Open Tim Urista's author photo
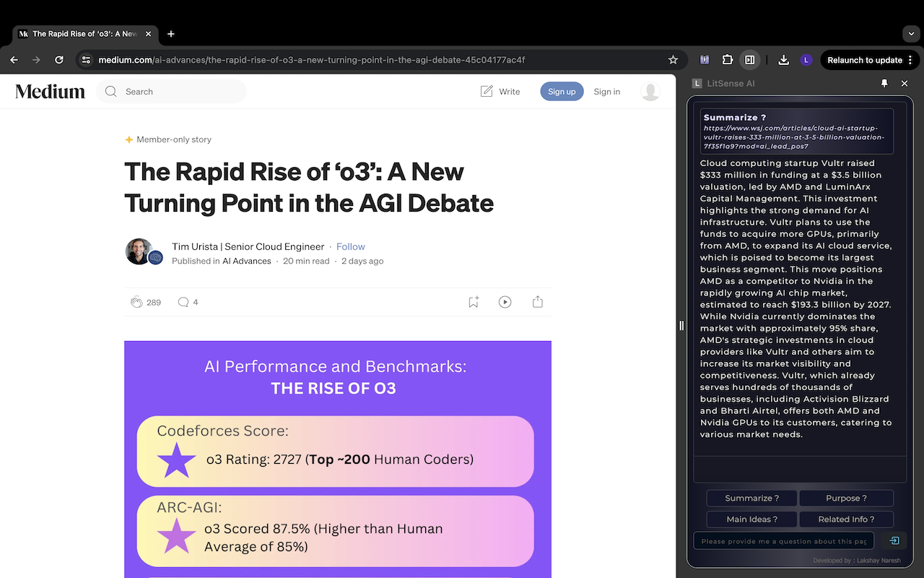The height and width of the screenshot is (578, 924). 138,251
